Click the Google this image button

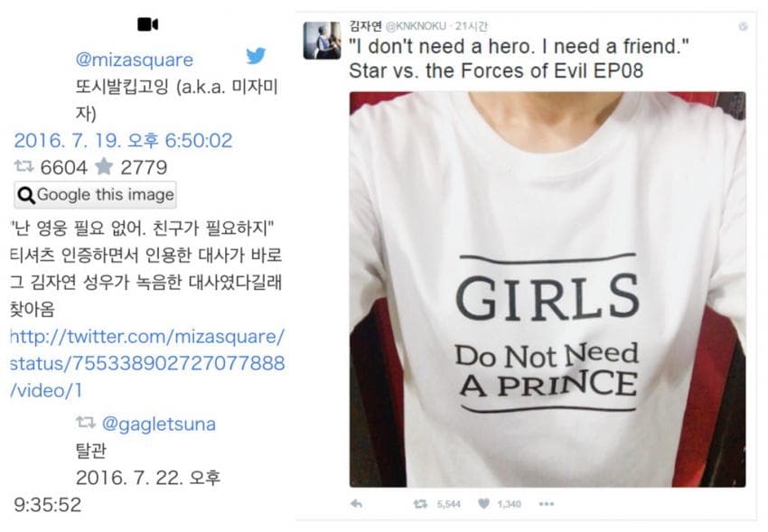point(96,195)
